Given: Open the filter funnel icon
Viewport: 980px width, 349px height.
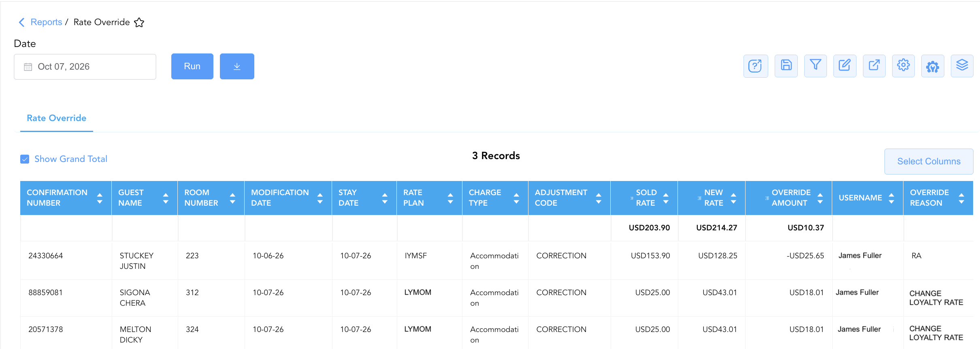Looking at the screenshot, I should (x=815, y=66).
